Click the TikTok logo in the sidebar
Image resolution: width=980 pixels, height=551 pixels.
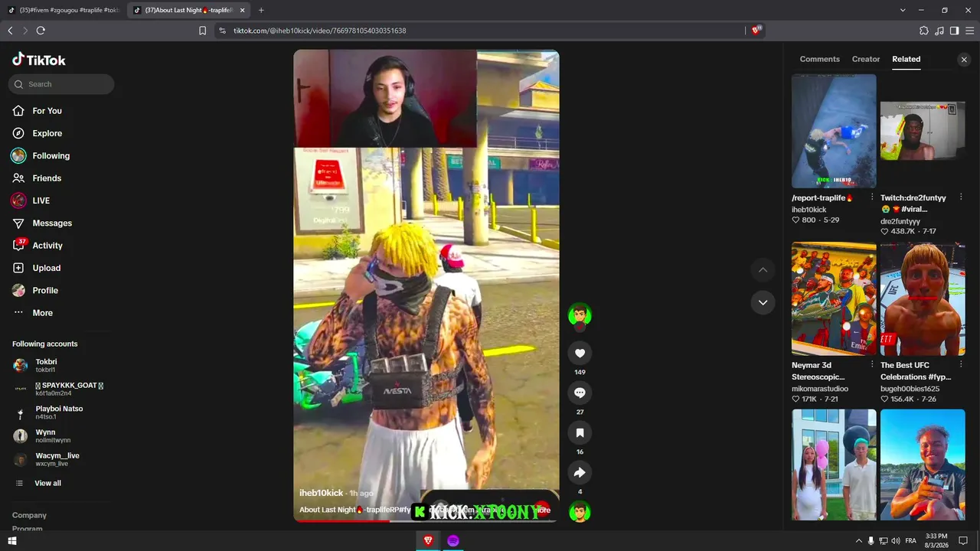coord(39,60)
